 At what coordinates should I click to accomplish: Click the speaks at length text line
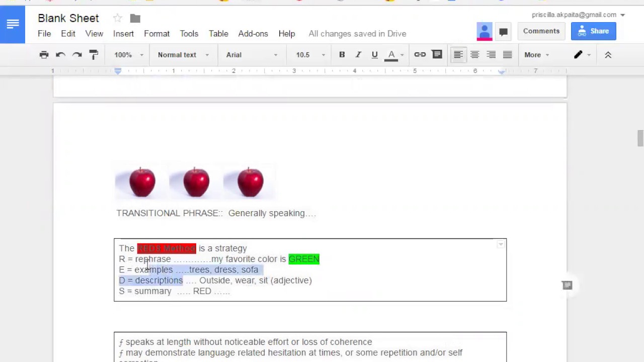246,342
